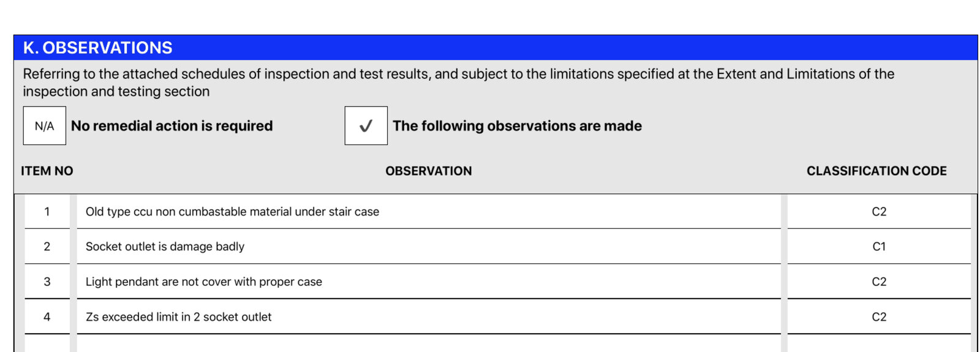Click the OBSERVATION column header

pos(429,171)
